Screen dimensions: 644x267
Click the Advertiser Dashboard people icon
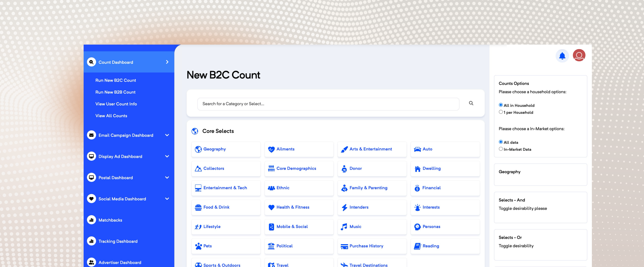(x=91, y=262)
